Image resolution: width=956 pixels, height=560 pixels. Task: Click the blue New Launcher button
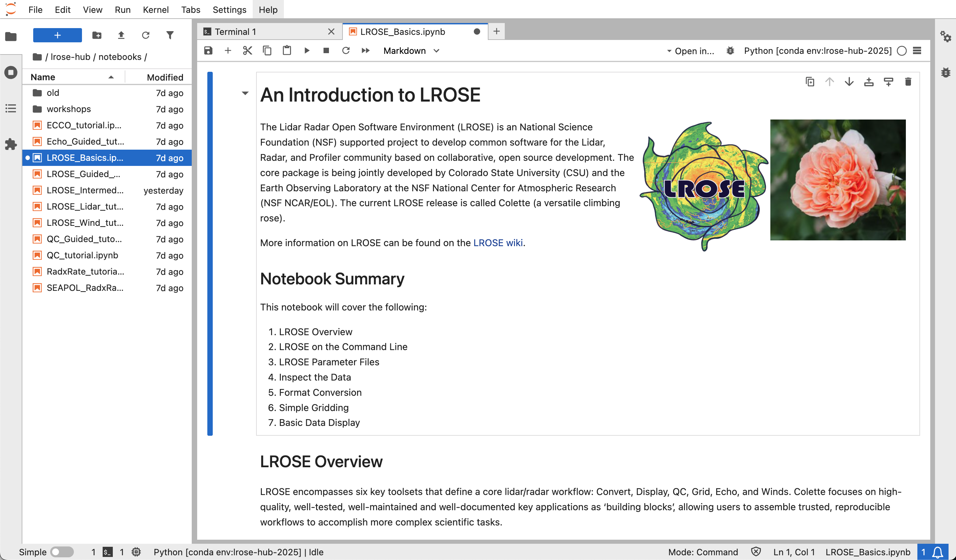pos(57,35)
